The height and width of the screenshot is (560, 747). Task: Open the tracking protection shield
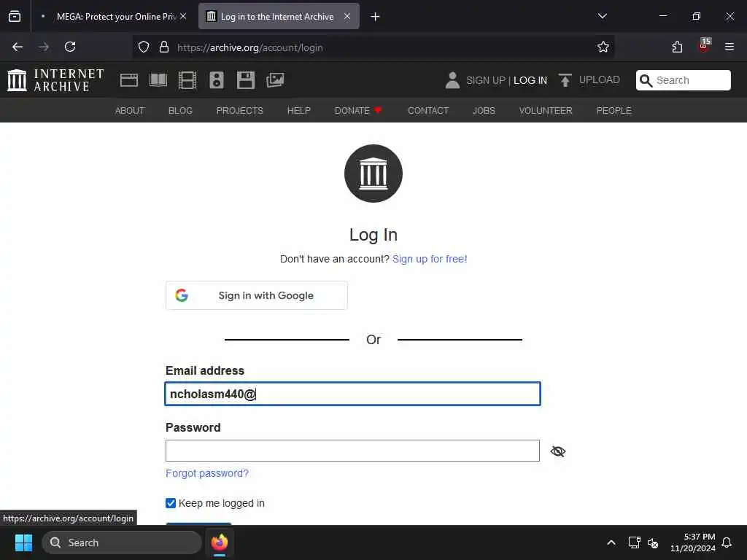(x=144, y=47)
